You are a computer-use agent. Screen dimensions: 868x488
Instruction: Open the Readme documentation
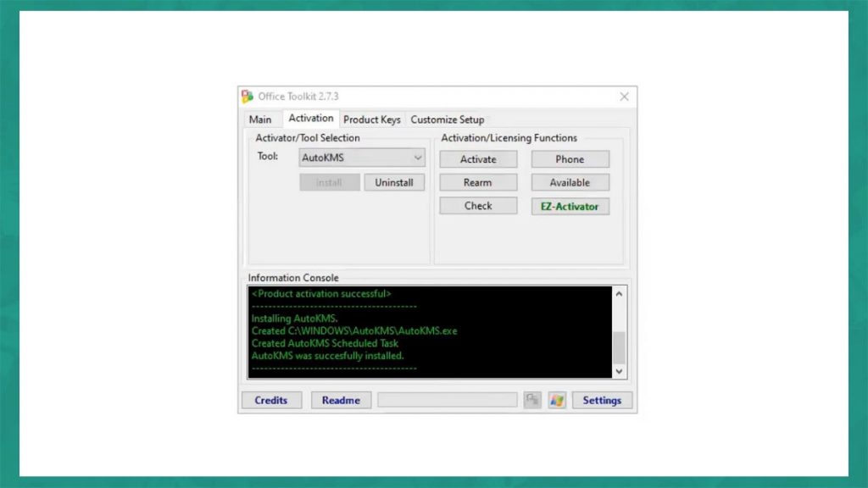pyautogui.click(x=341, y=400)
